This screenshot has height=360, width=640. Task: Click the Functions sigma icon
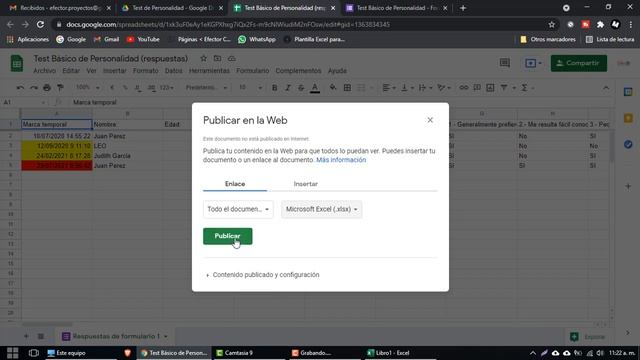pos(524,88)
